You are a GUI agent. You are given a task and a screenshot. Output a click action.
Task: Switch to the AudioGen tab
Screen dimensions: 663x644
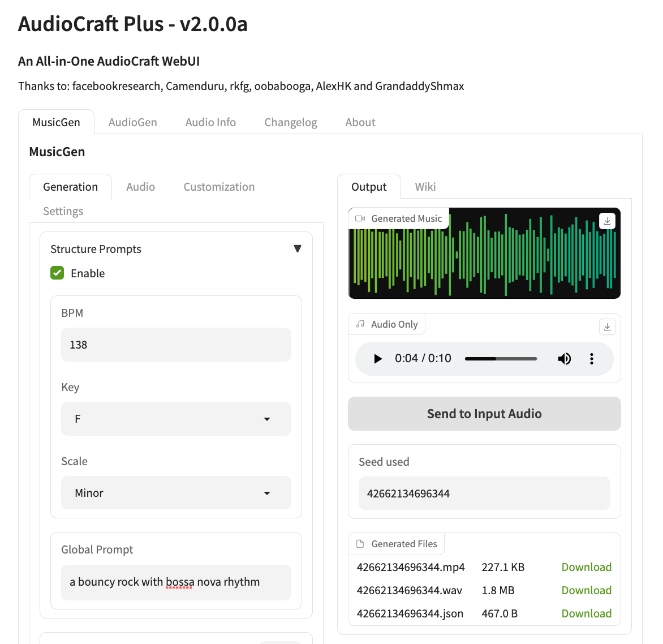[133, 122]
